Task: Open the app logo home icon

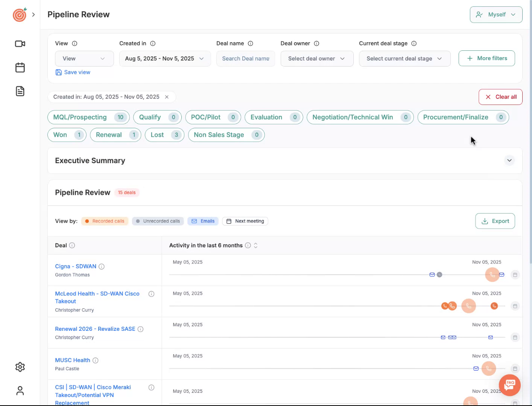Action: 20,15
